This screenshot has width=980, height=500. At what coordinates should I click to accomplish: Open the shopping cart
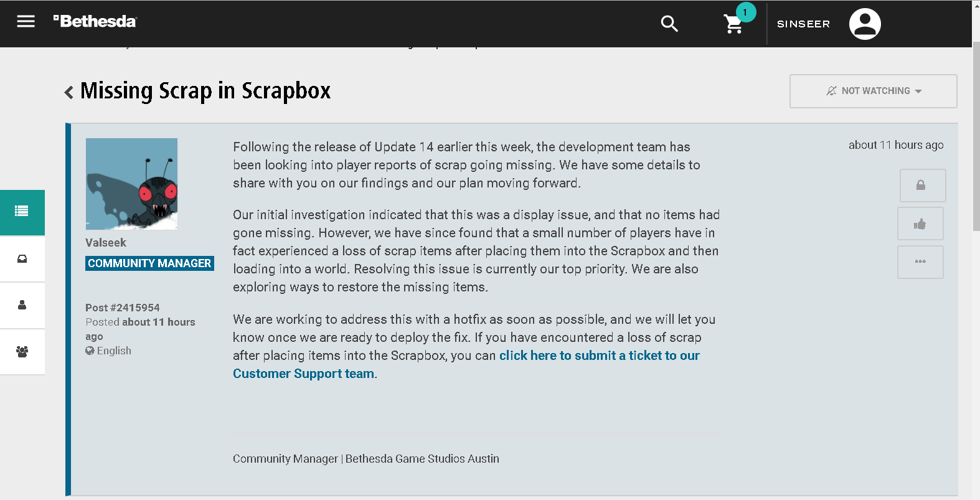[733, 24]
